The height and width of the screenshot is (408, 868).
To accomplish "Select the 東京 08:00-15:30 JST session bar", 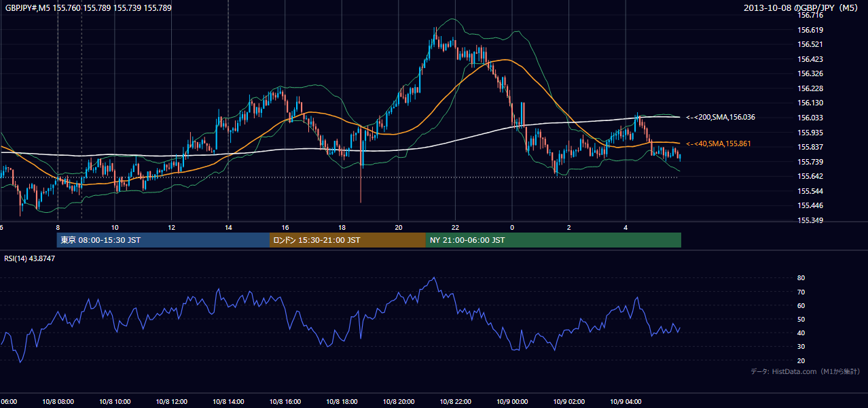I will coord(164,240).
